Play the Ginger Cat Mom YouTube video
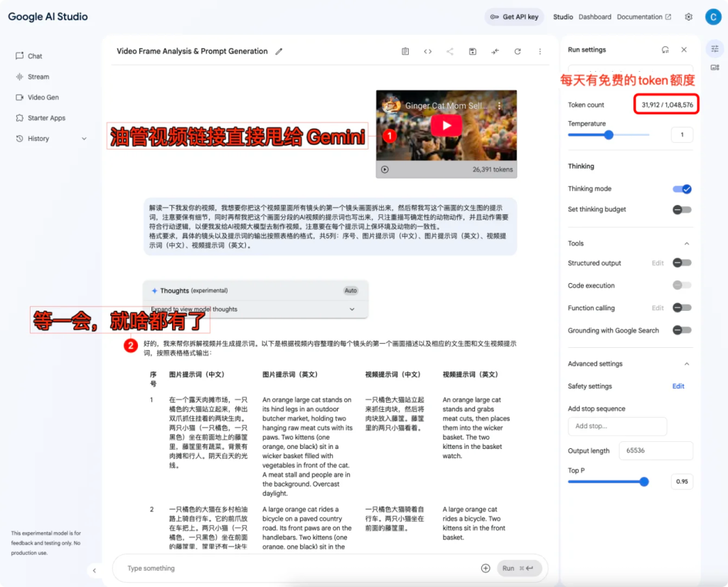728x587 pixels. (446, 125)
